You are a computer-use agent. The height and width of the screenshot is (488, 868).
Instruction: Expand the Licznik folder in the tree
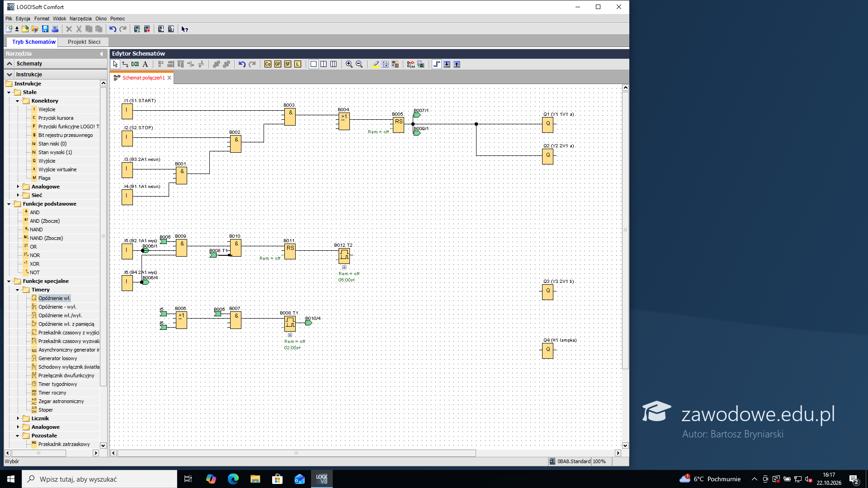tap(18, 418)
